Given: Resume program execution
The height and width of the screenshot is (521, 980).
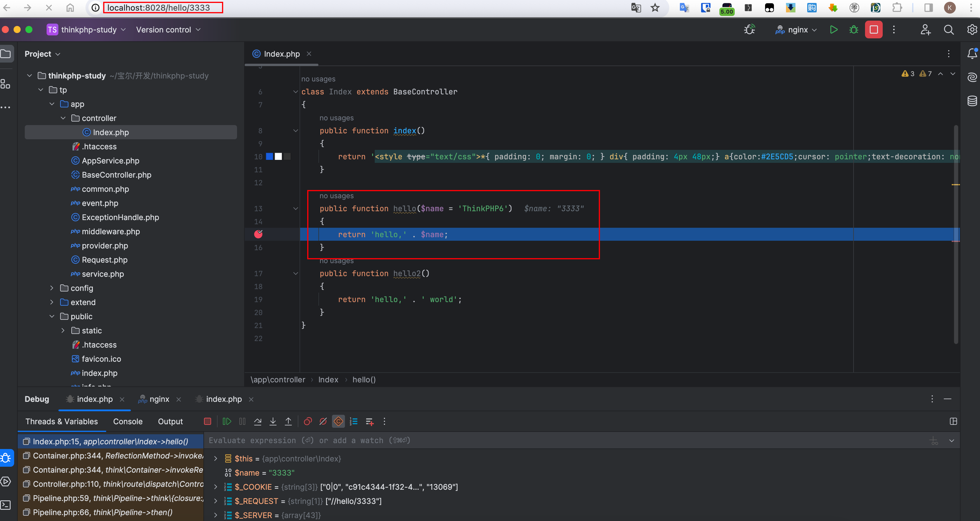Looking at the screenshot, I should [x=227, y=421].
